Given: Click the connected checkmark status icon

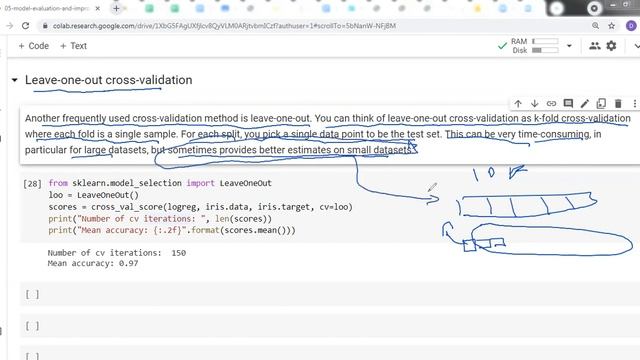Looking at the screenshot, I should (502, 46).
